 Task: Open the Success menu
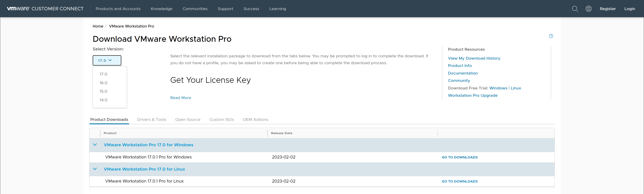click(251, 9)
